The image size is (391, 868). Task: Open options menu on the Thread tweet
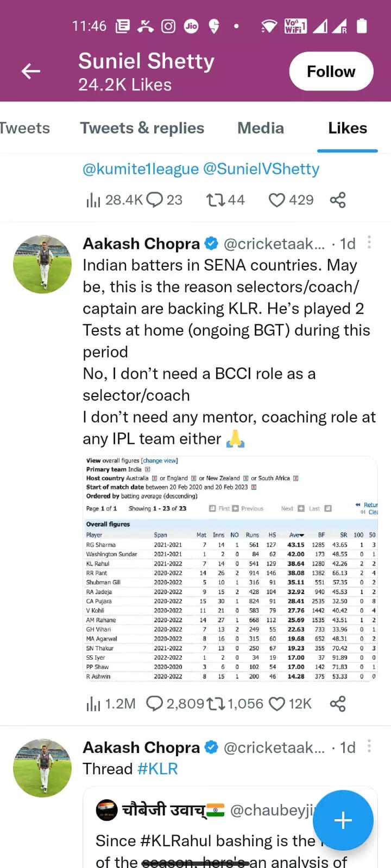click(x=369, y=746)
